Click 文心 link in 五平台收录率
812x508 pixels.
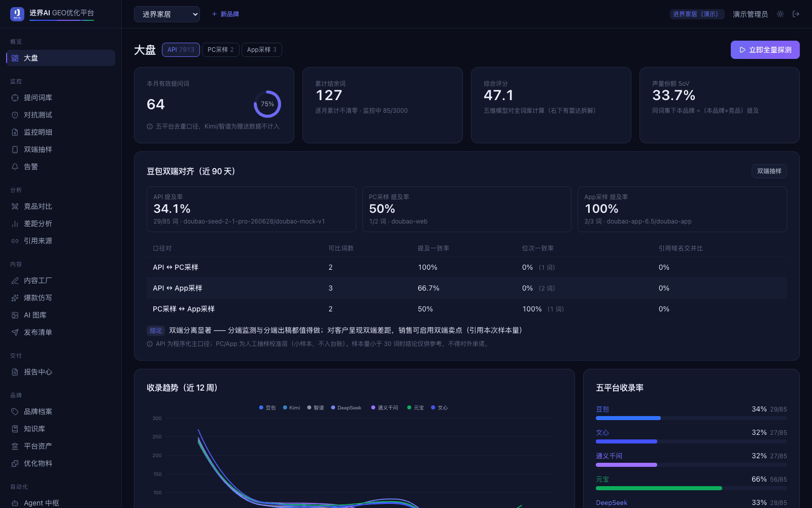click(602, 432)
